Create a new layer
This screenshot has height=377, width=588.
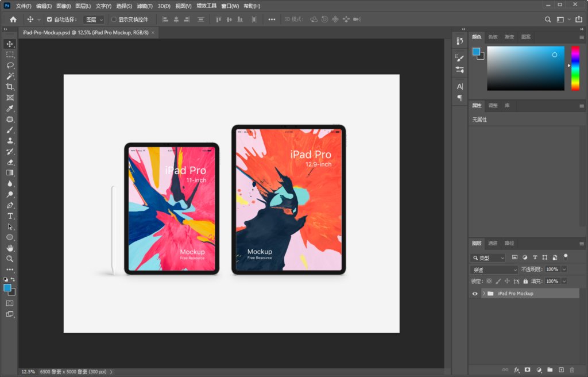coord(561,370)
